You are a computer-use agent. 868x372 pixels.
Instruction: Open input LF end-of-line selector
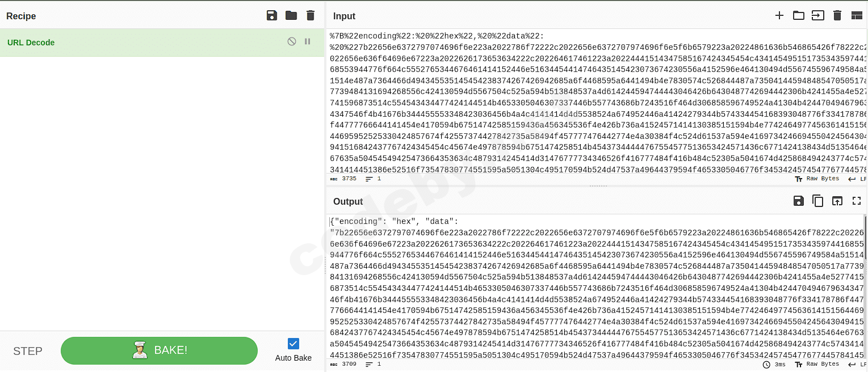tap(857, 179)
